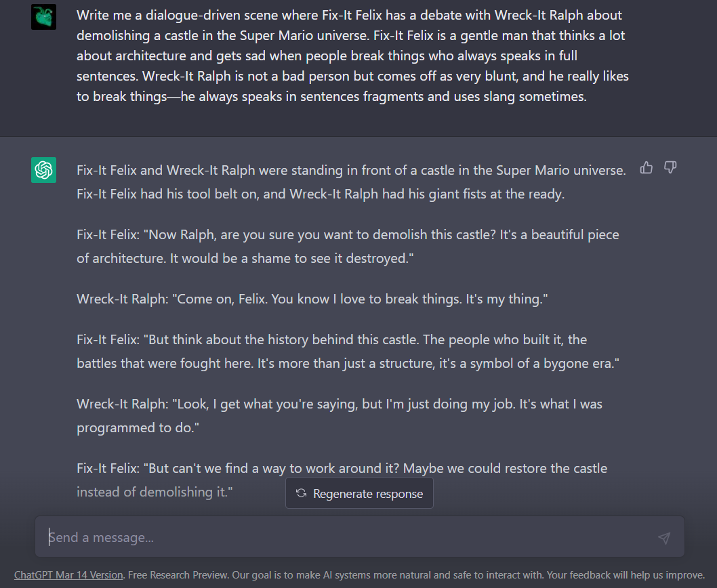Click the user's prompt about Fix-It Felix debate

pyautogui.click(x=352, y=56)
